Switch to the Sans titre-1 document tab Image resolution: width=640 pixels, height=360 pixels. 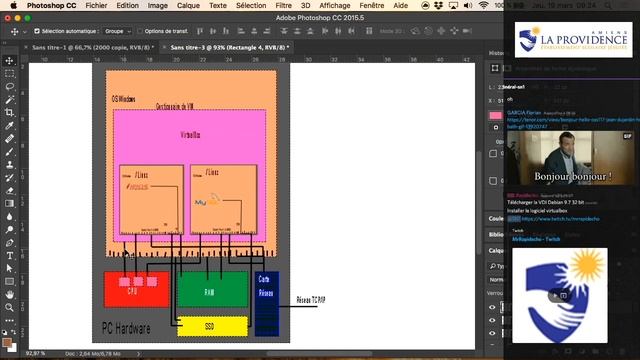[x=93, y=47]
